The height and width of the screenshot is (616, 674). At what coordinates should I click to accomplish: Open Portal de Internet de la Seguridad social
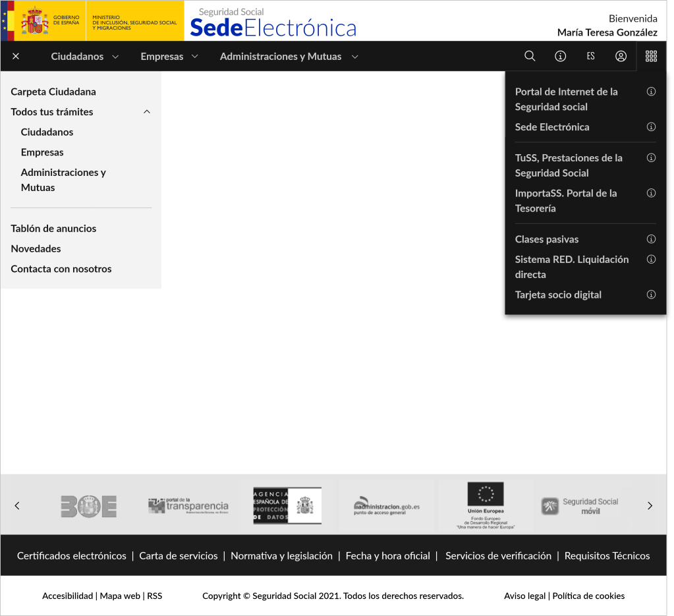point(566,99)
